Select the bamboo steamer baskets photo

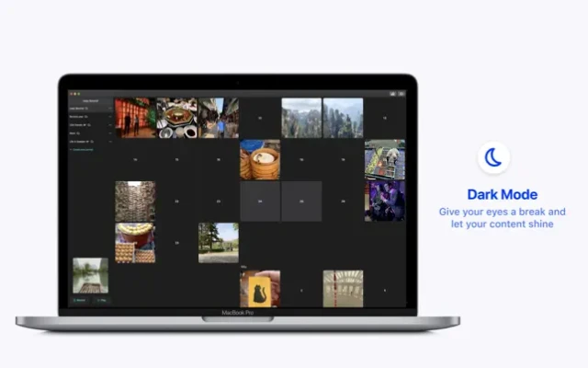[260, 159]
